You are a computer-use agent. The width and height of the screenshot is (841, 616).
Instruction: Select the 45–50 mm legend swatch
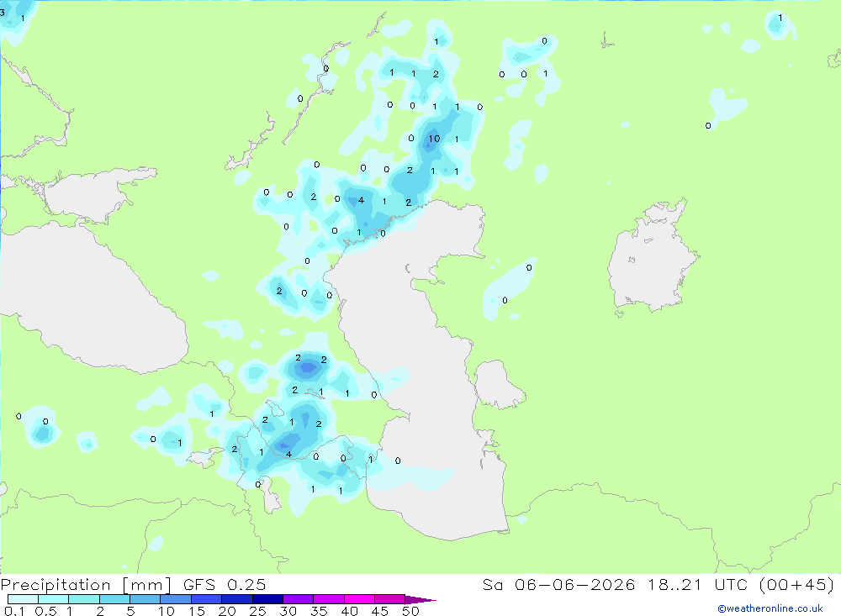click(390, 599)
